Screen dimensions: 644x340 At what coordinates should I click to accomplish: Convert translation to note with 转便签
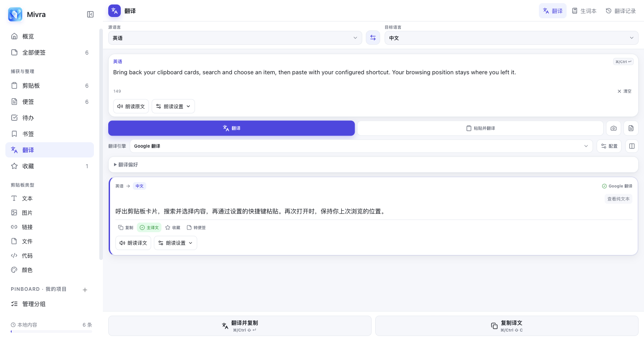tap(196, 228)
